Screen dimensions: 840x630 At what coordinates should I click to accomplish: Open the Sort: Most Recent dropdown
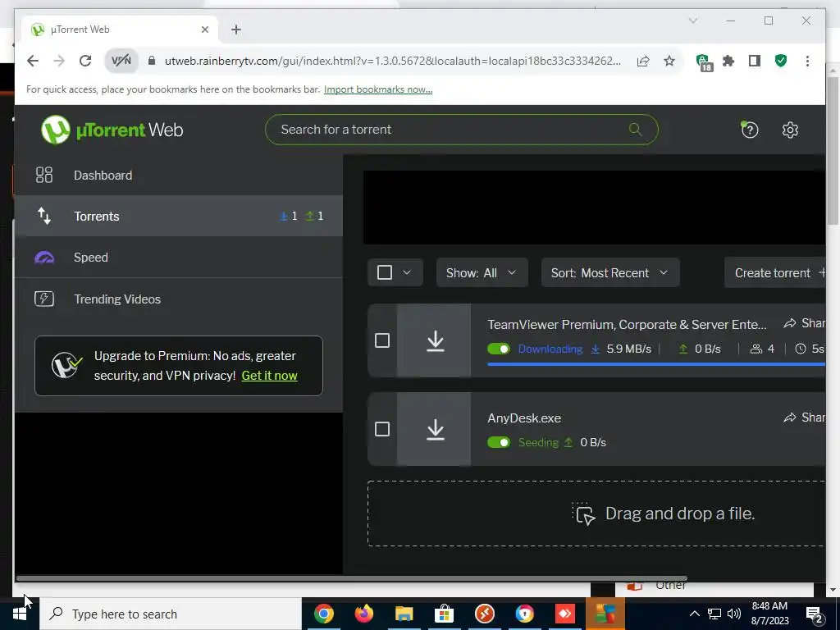pyautogui.click(x=610, y=272)
